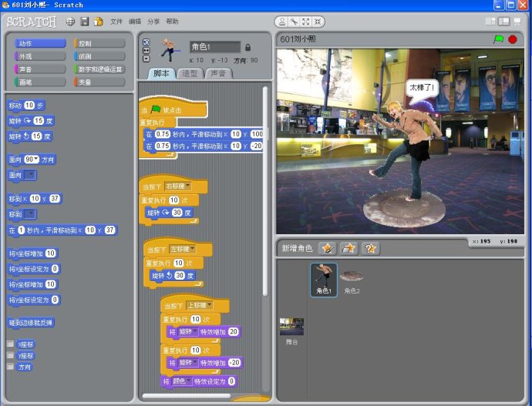Click the 当绿旗被点击 hat block
Image resolution: width=532 pixels, height=406 pixels.
click(x=173, y=108)
